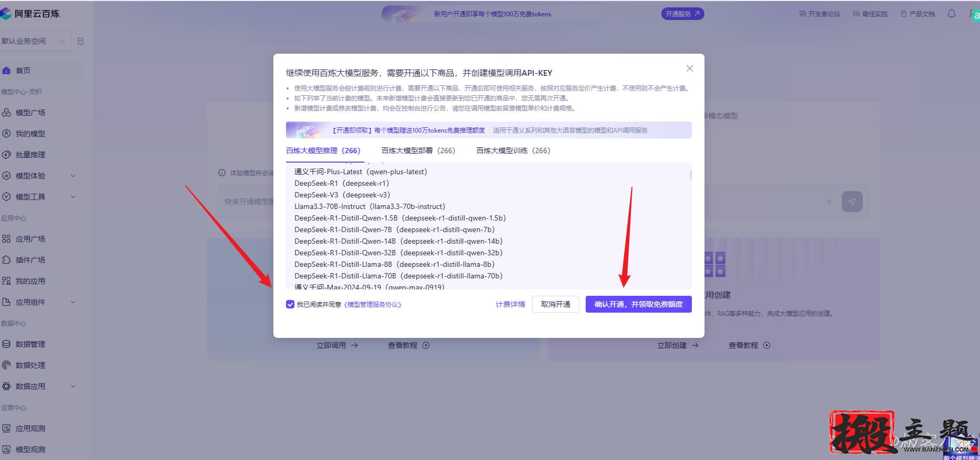Select the 批量推理 sidebar icon
This screenshot has height=460, width=980.
[x=6, y=155]
